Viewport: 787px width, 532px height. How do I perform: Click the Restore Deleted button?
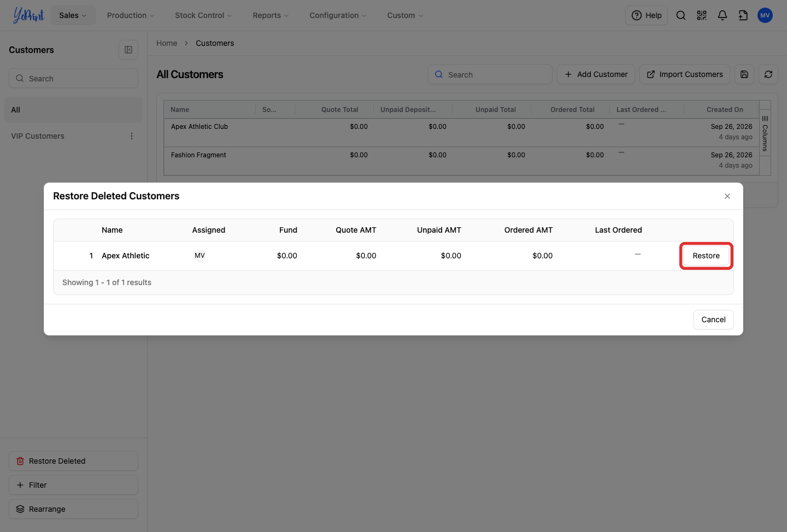pos(73,461)
